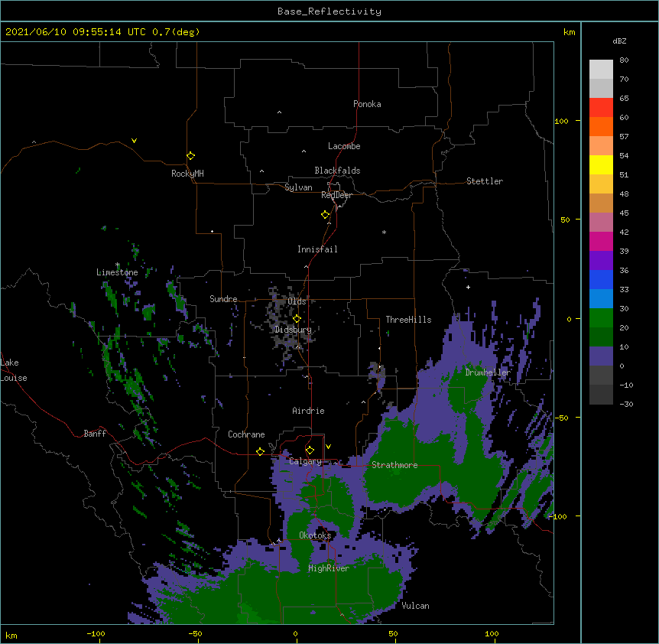Click the ThreeHills label

click(408, 320)
